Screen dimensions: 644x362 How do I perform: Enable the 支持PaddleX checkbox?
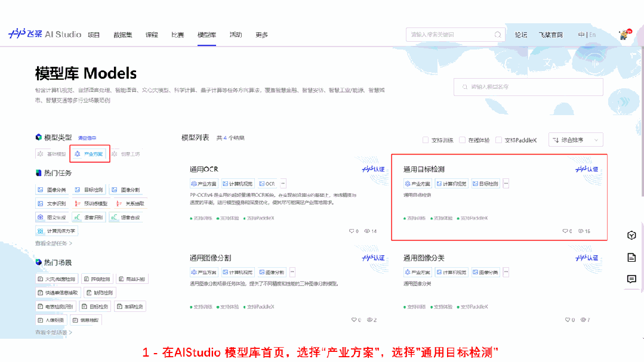click(x=498, y=139)
